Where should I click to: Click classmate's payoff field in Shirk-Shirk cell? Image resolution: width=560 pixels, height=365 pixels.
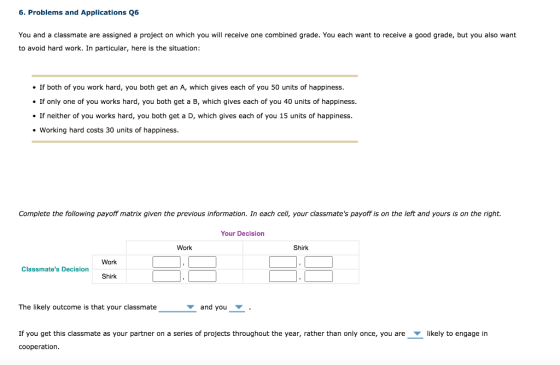283,276
